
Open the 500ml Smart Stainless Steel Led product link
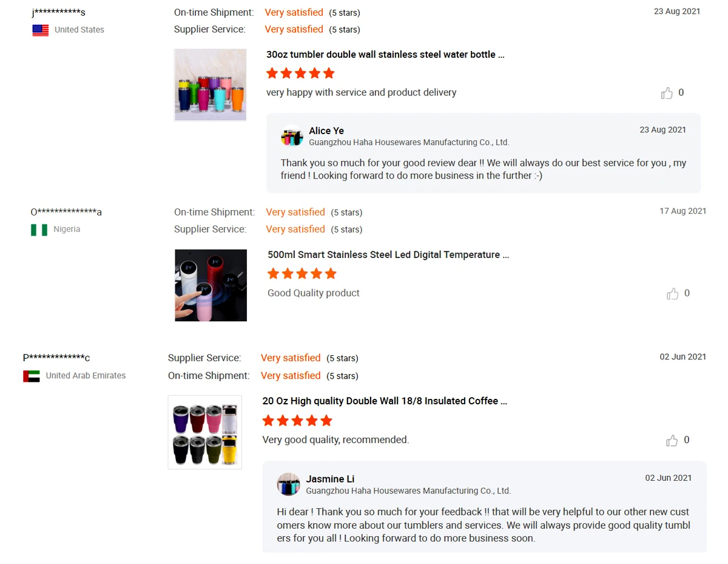388,255
